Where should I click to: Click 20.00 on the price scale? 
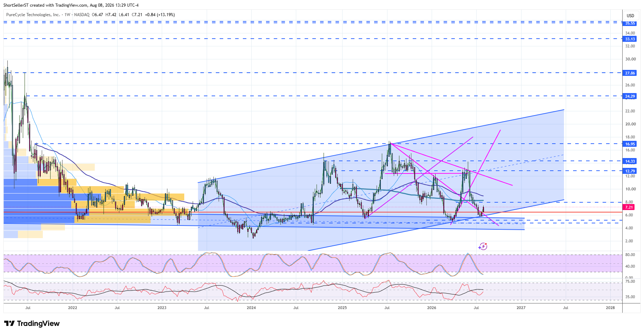tap(630, 124)
